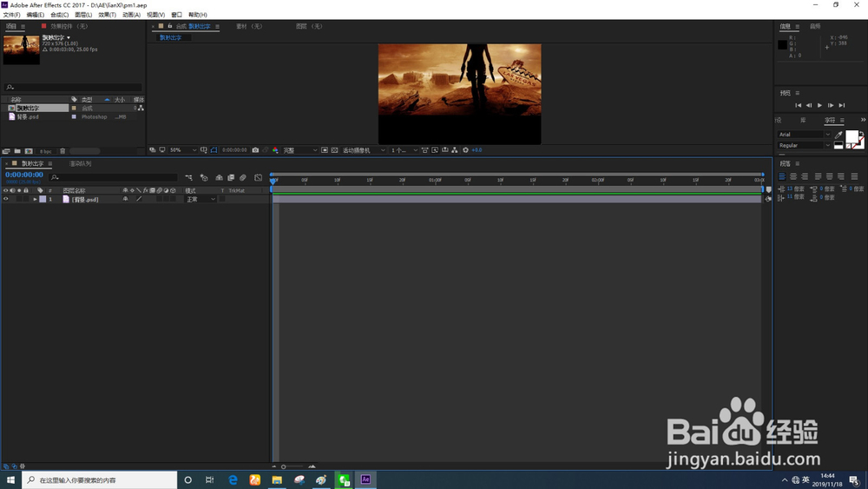The image size is (868, 489).
Task: Click the 0:00:00:00 timecode in the timeline
Action: click(24, 175)
